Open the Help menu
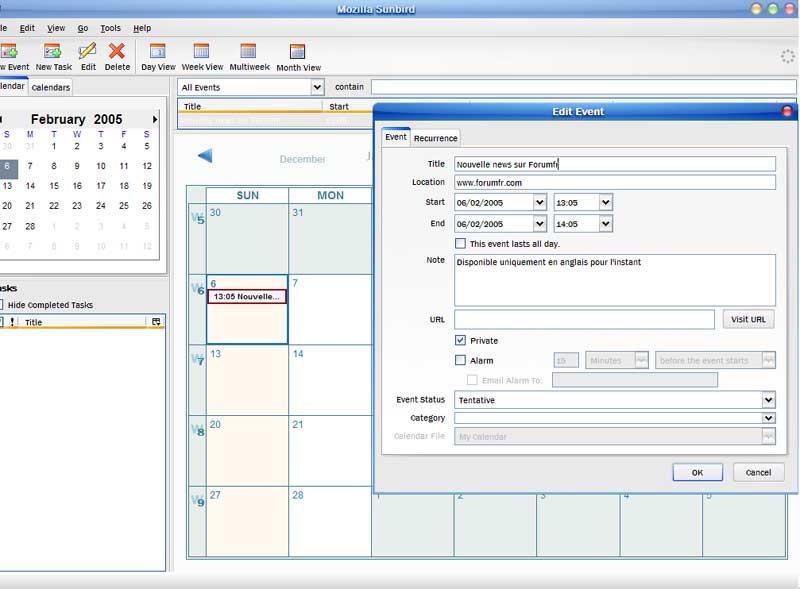This screenshot has height=589, width=800. (x=142, y=28)
